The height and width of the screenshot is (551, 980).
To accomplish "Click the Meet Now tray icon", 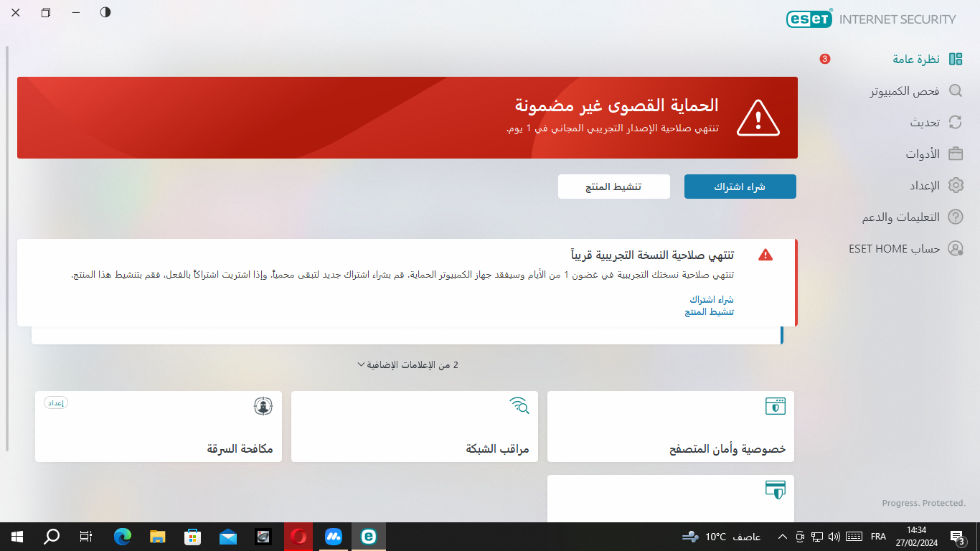I will (x=801, y=537).
